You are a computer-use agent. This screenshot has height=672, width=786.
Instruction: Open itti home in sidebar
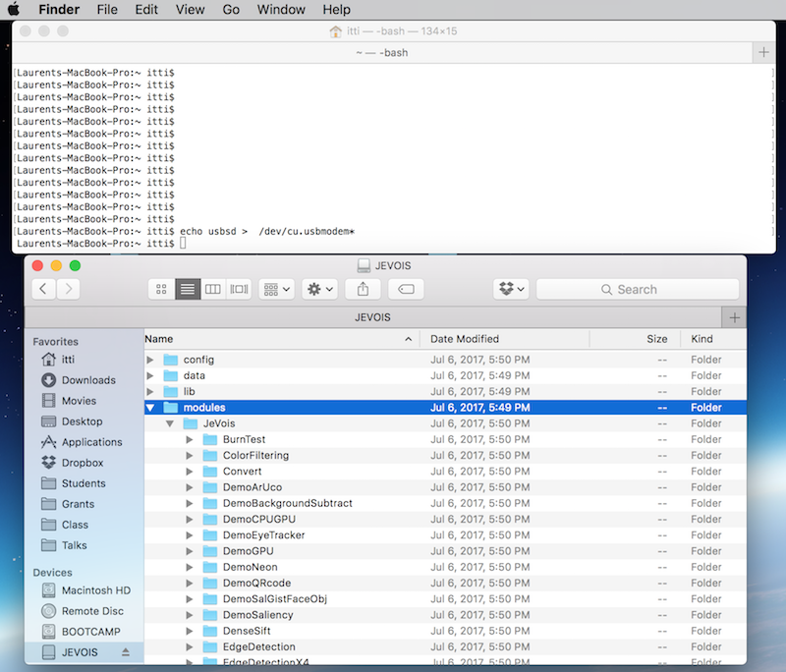coord(84,360)
